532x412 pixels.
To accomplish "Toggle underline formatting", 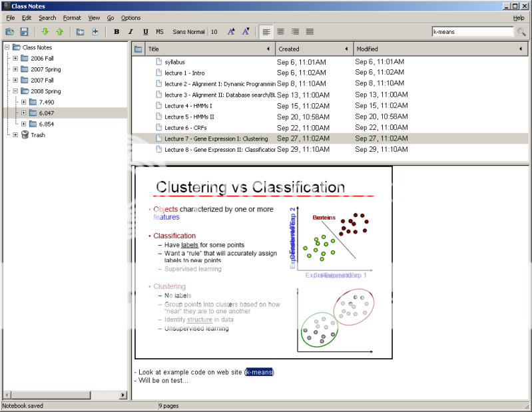I will pyautogui.click(x=145, y=31).
